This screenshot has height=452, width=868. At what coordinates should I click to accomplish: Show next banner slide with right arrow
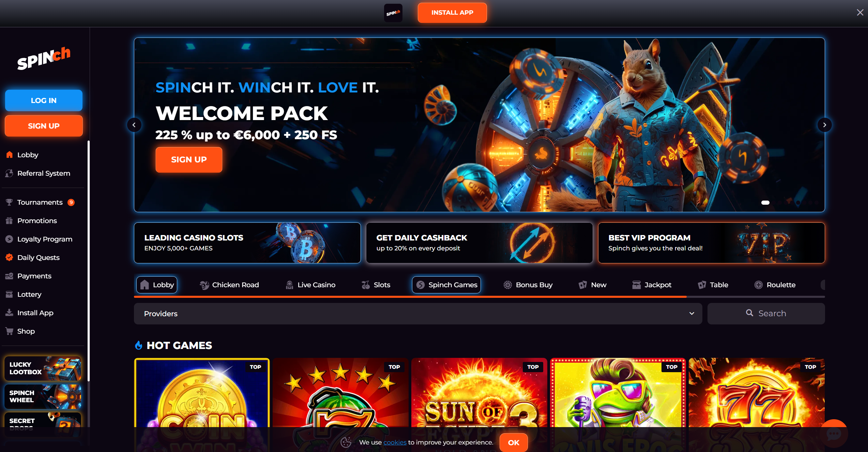coord(824,125)
